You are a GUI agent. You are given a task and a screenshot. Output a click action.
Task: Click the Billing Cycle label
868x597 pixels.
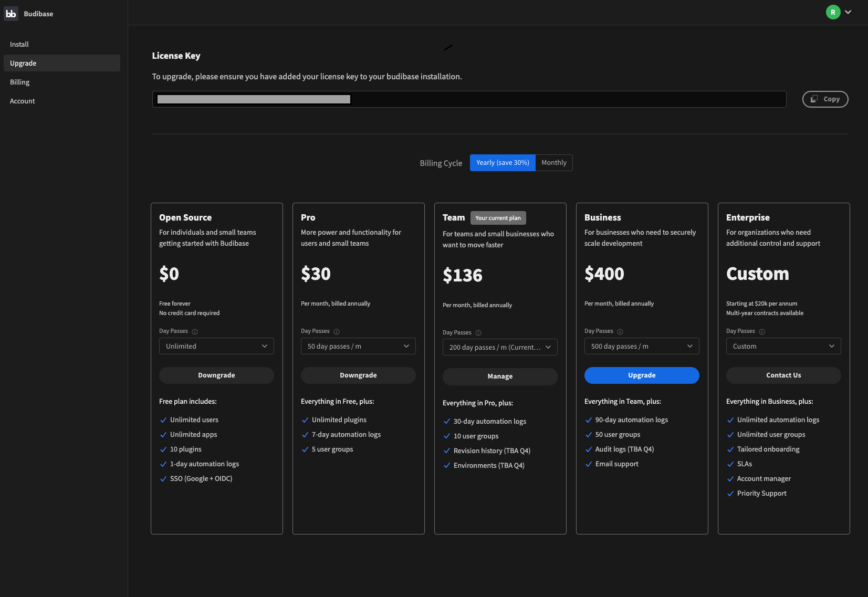tap(441, 163)
